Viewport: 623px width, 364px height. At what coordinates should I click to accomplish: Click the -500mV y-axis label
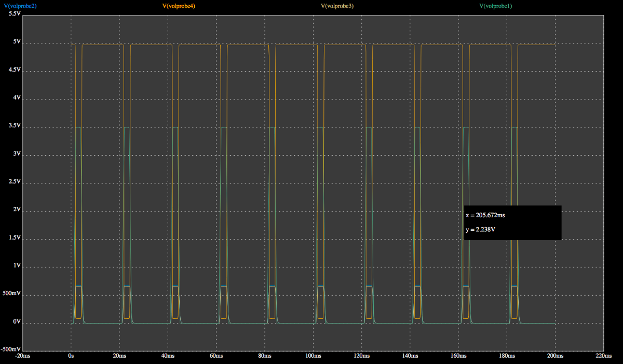click(x=11, y=348)
